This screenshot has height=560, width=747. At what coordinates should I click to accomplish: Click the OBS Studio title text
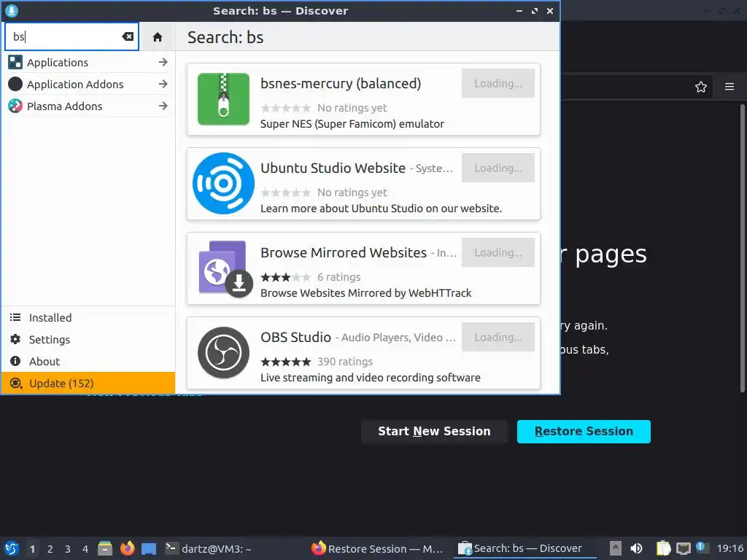click(295, 337)
